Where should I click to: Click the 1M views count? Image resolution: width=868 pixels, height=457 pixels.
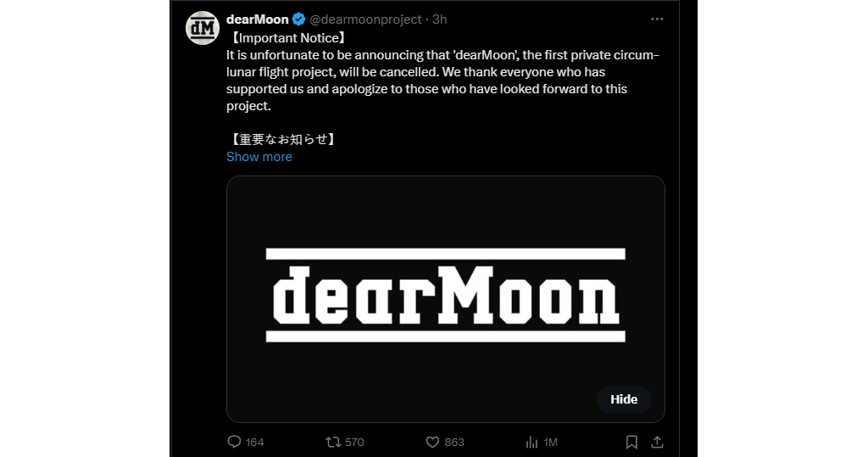pyautogui.click(x=550, y=442)
